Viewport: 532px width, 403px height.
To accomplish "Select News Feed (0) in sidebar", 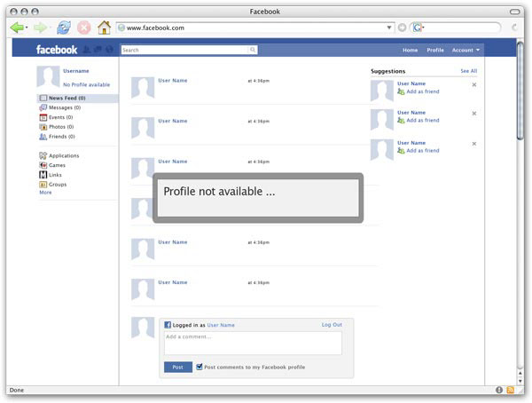I will (77, 99).
